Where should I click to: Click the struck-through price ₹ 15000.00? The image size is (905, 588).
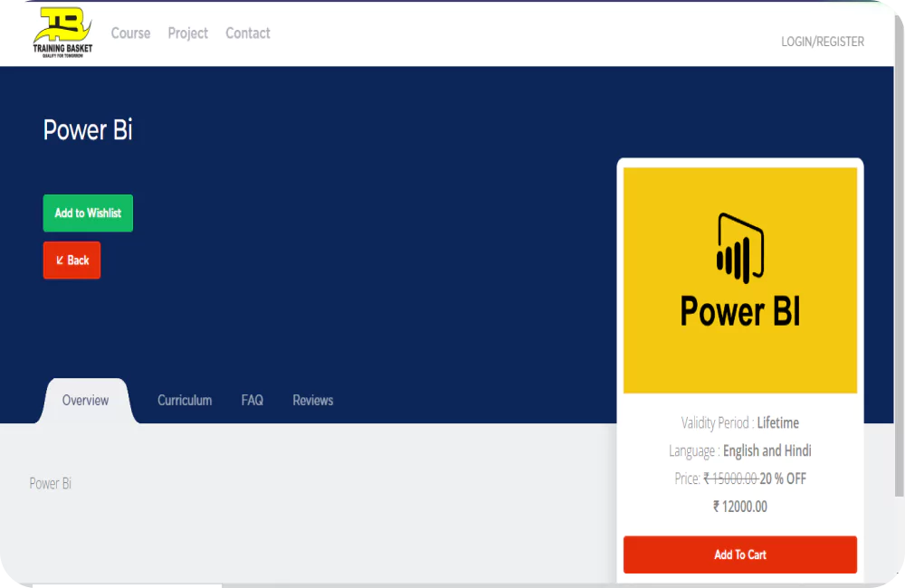(x=730, y=479)
